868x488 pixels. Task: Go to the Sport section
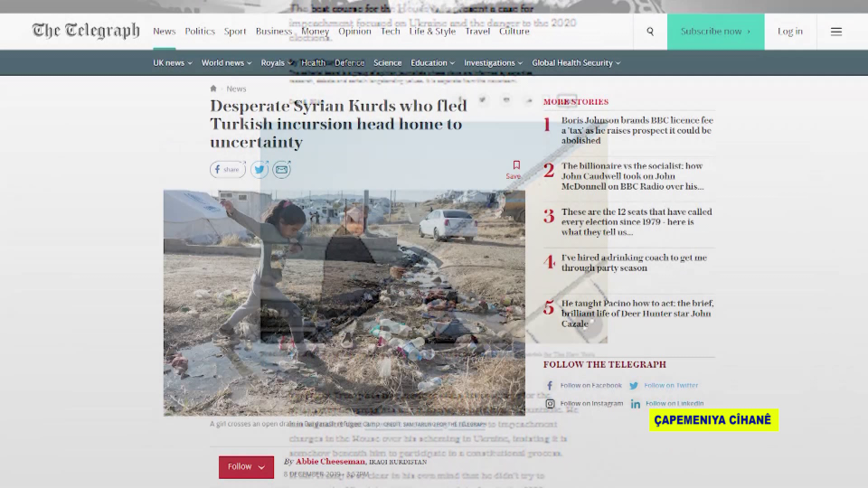click(x=235, y=32)
